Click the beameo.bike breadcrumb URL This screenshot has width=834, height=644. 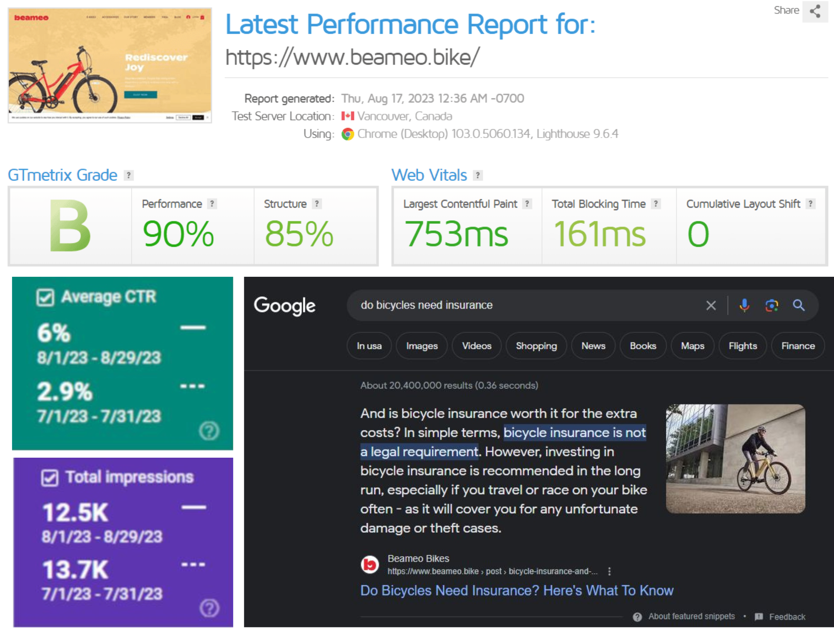point(492,571)
